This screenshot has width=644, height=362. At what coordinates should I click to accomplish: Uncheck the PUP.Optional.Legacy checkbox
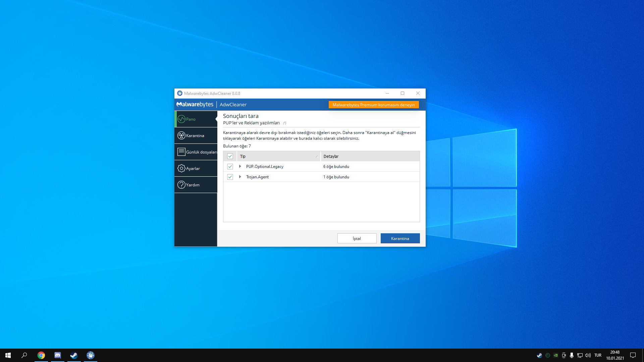pos(230,167)
